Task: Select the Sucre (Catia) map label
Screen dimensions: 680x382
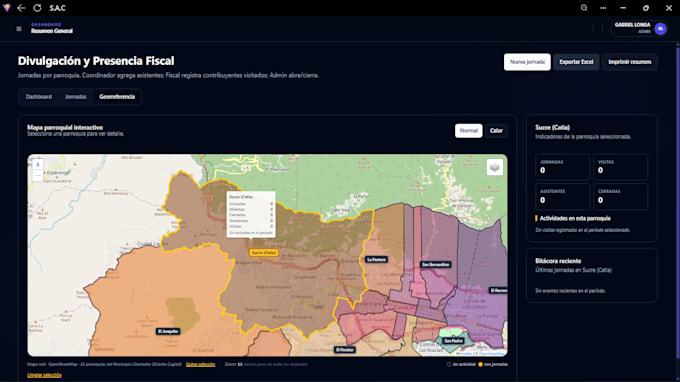Action: [x=264, y=252]
